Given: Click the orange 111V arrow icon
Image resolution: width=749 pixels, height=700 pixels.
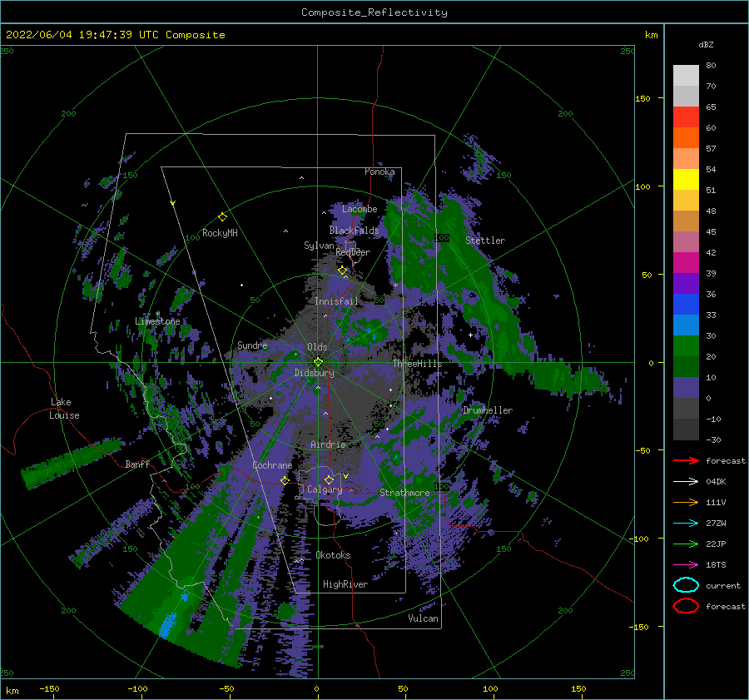Looking at the screenshot, I should click(x=686, y=502).
